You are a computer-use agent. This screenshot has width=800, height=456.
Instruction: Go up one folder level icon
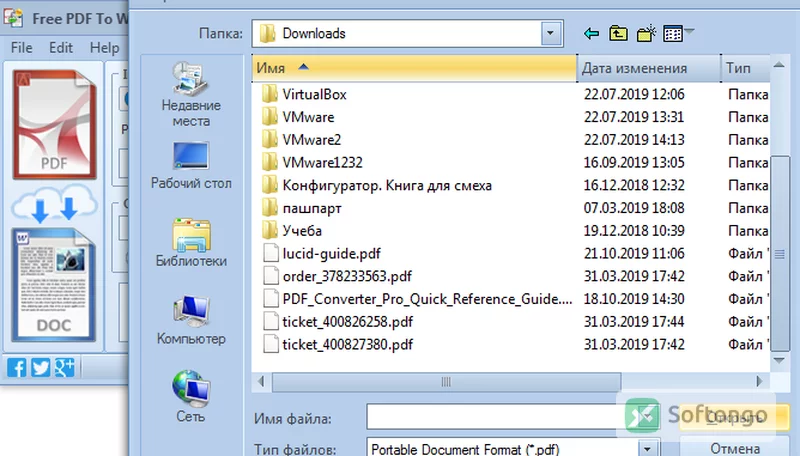tap(618, 34)
